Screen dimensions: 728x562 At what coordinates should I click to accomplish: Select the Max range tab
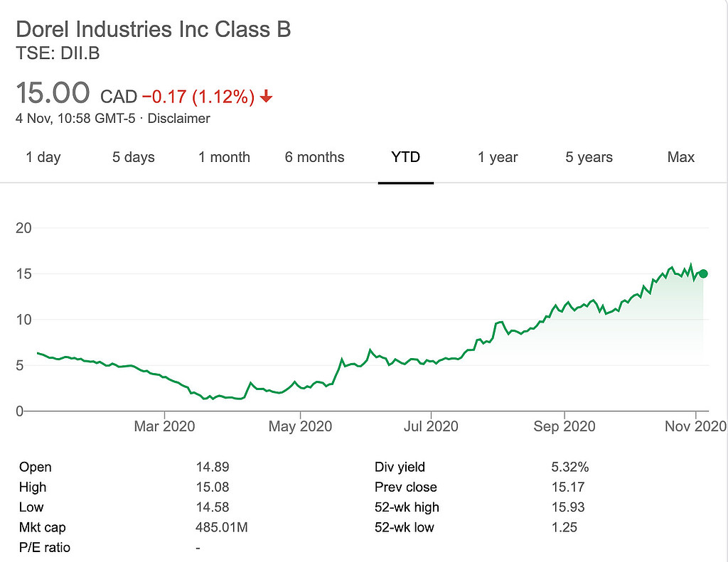coord(680,157)
